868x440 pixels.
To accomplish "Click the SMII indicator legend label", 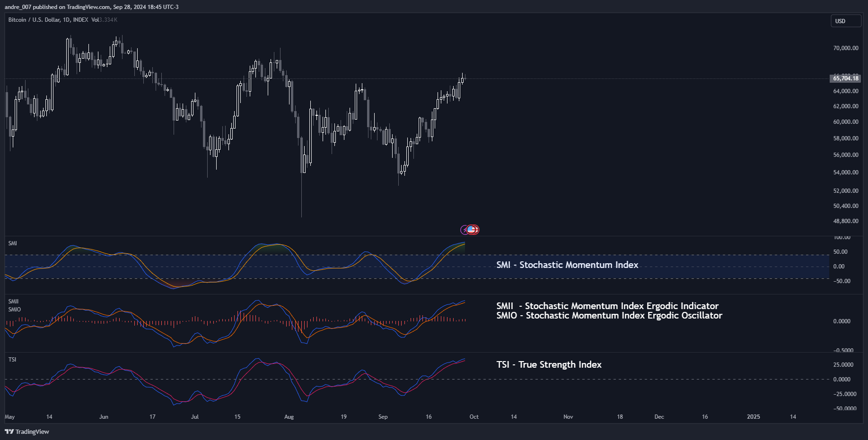I will [x=13, y=302].
